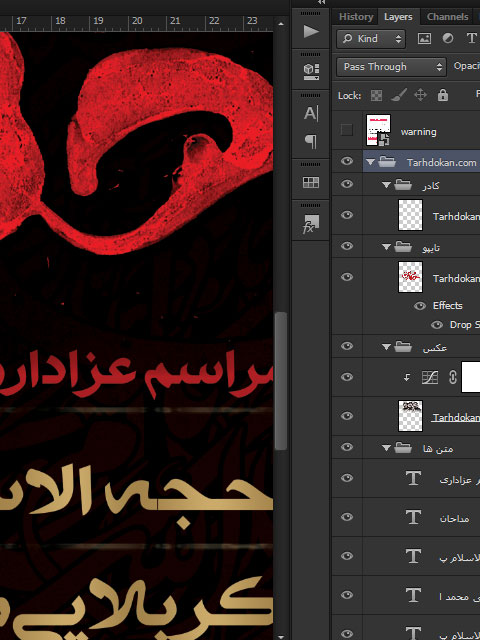Select the تایپو group folder icon
This screenshot has width=480, height=640.
pyautogui.click(x=403, y=247)
